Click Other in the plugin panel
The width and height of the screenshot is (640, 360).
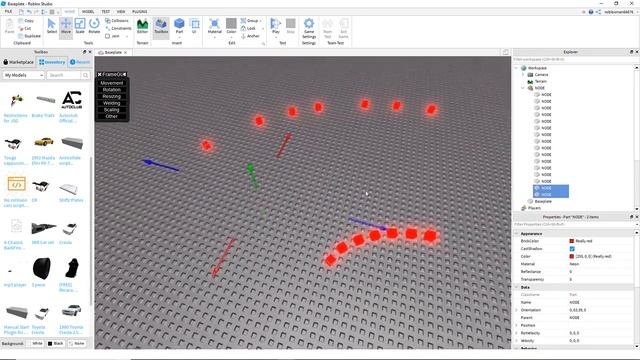[111, 116]
